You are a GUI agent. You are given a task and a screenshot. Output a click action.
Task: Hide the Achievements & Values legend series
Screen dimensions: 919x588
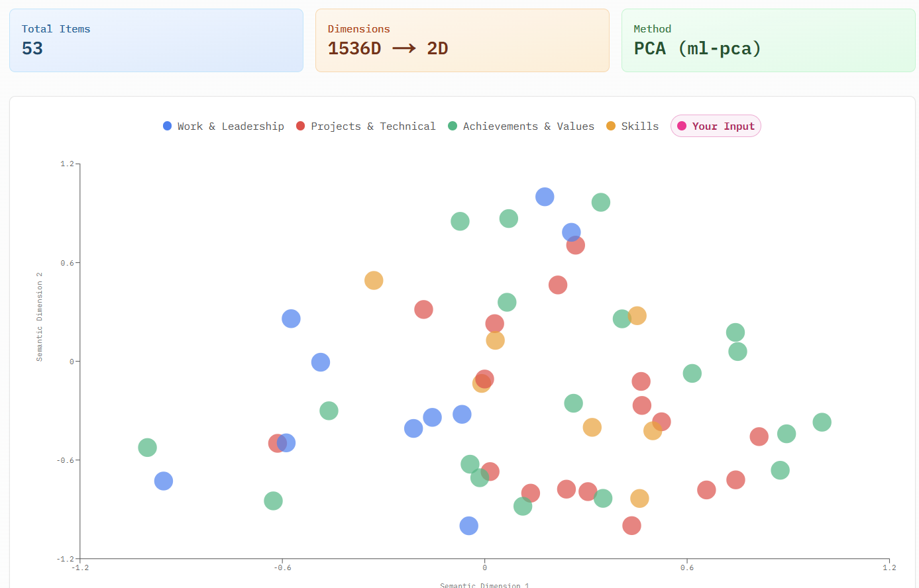point(521,126)
